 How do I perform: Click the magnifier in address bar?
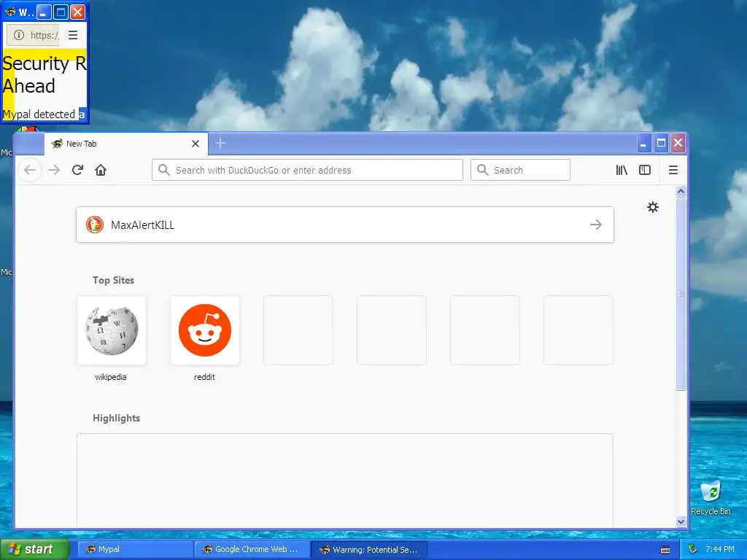pos(164,170)
